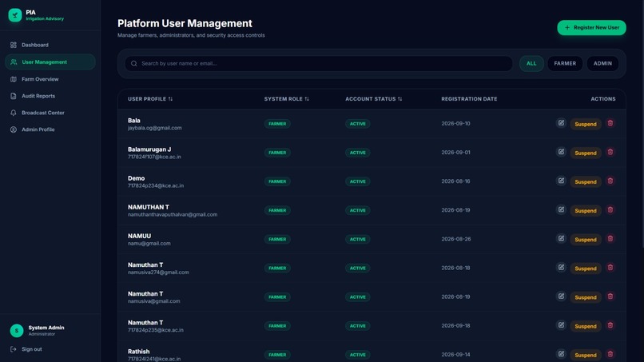The width and height of the screenshot is (644, 362).
Task: Delete user with email 717824p235@kce.ac.in
Action: click(610, 325)
